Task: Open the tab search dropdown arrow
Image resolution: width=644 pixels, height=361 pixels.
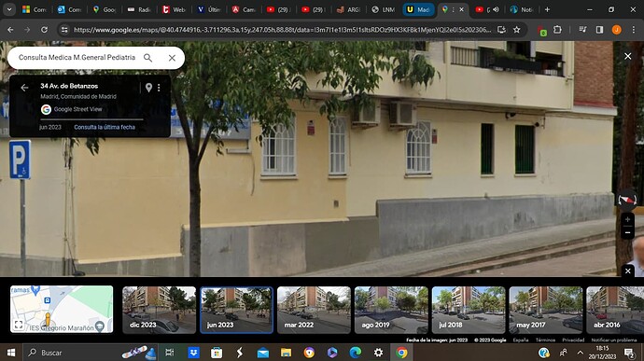Action: (9, 9)
